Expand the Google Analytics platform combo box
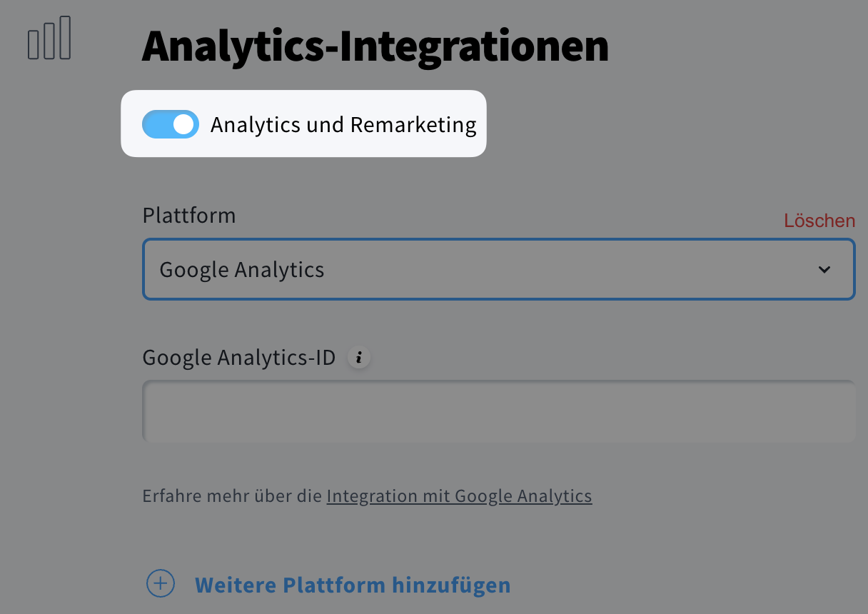Viewport: 868px width, 614px height. 498,269
